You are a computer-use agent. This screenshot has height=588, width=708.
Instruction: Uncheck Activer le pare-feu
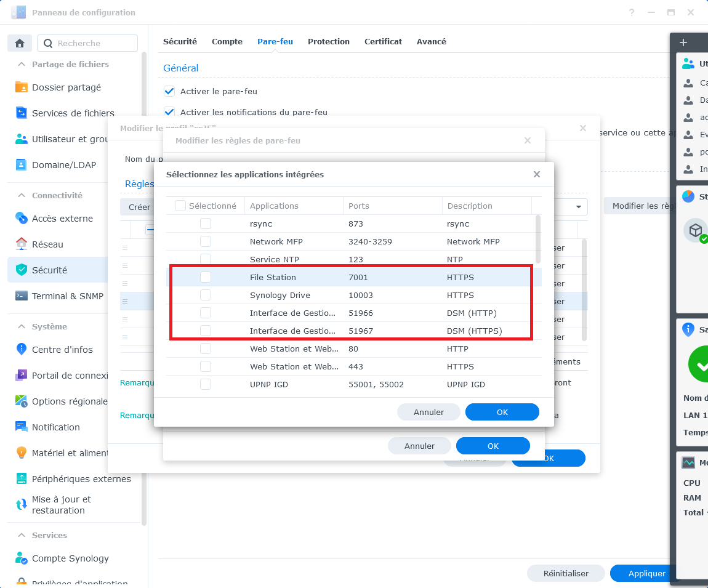(169, 91)
